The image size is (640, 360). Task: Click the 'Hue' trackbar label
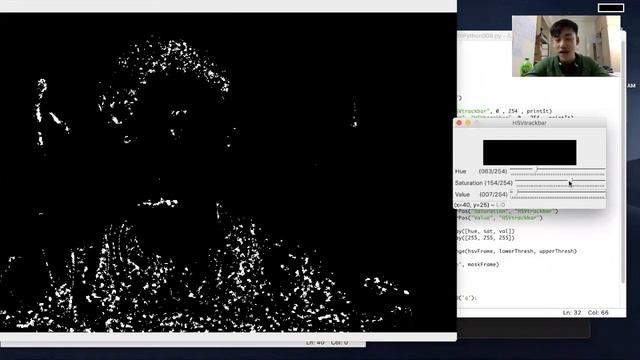point(460,171)
